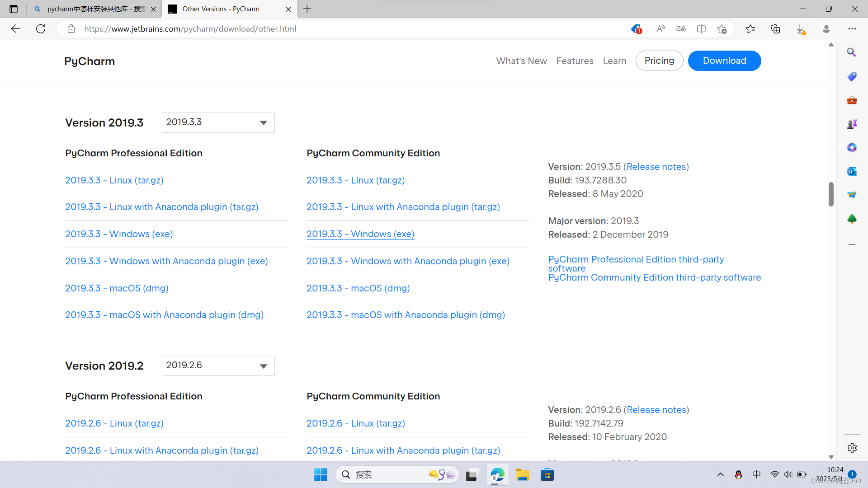Click the browser refresh icon
Image resolution: width=868 pixels, height=488 pixels.
coord(41,29)
